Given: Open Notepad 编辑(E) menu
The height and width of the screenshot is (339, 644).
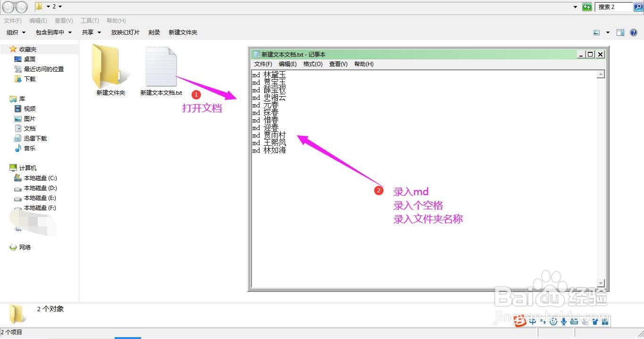Looking at the screenshot, I should pos(288,64).
